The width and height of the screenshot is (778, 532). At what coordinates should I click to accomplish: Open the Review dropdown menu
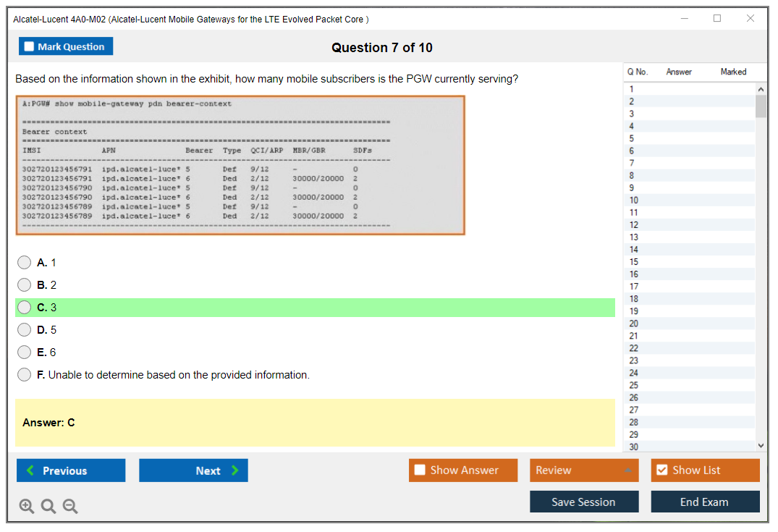click(584, 470)
